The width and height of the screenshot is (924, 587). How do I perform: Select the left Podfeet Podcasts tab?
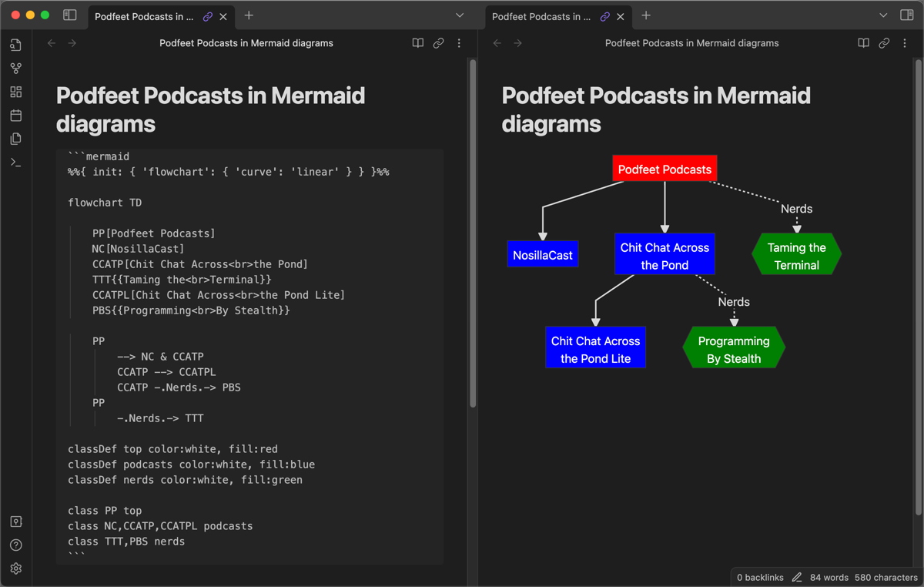(144, 16)
